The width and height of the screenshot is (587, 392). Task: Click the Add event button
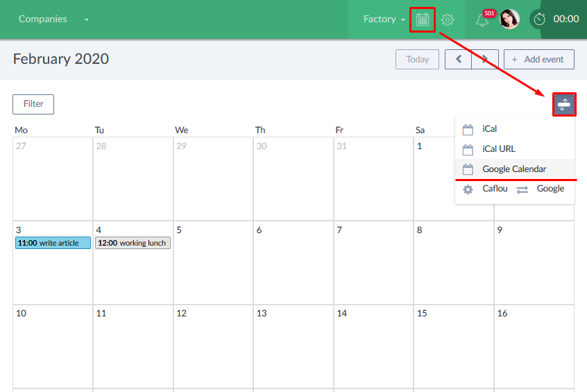(538, 60)
